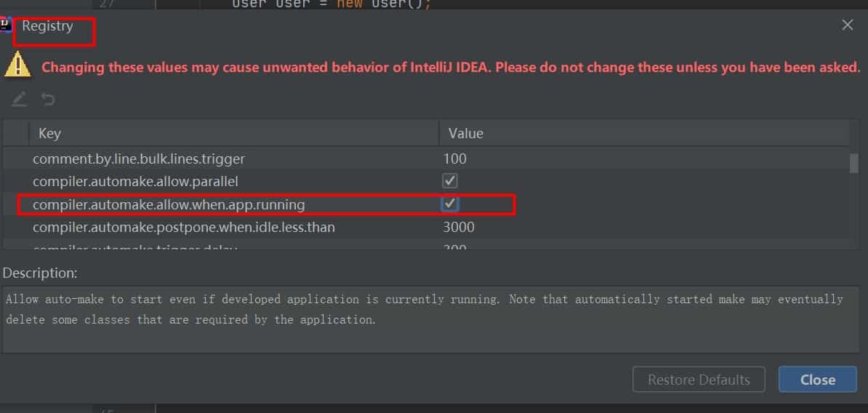The width and height of the screenshot is (868, 413).
Task: Click the Value column header
Action: (644, 133)
